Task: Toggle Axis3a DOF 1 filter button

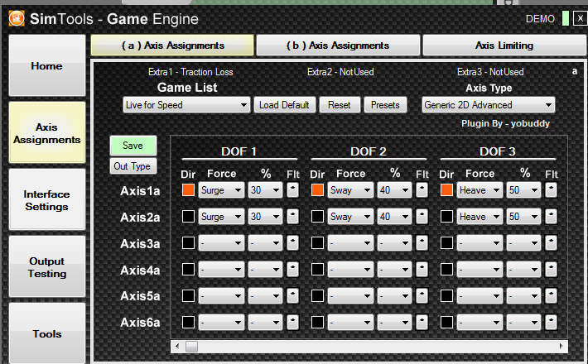Action: pos(292,242)
